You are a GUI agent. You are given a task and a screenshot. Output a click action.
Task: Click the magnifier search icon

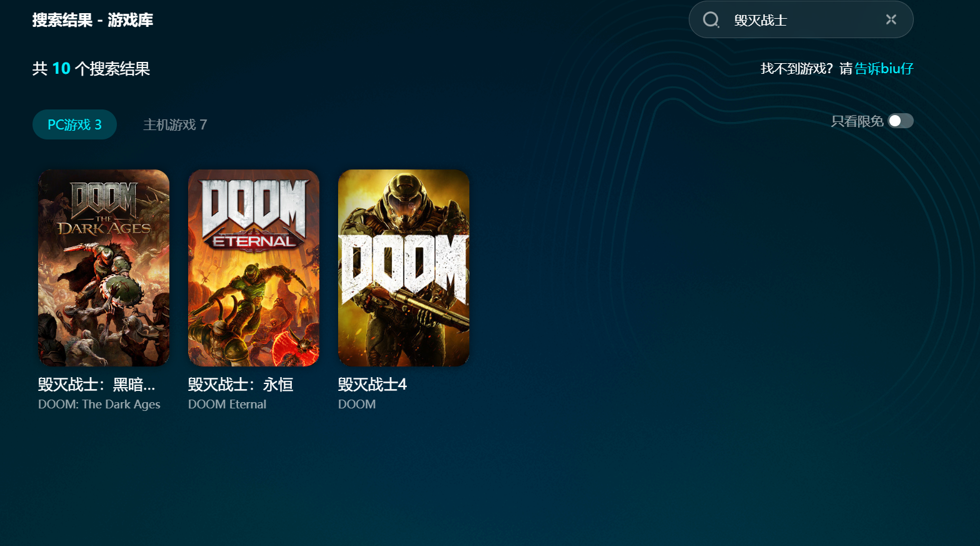(711, 20)
